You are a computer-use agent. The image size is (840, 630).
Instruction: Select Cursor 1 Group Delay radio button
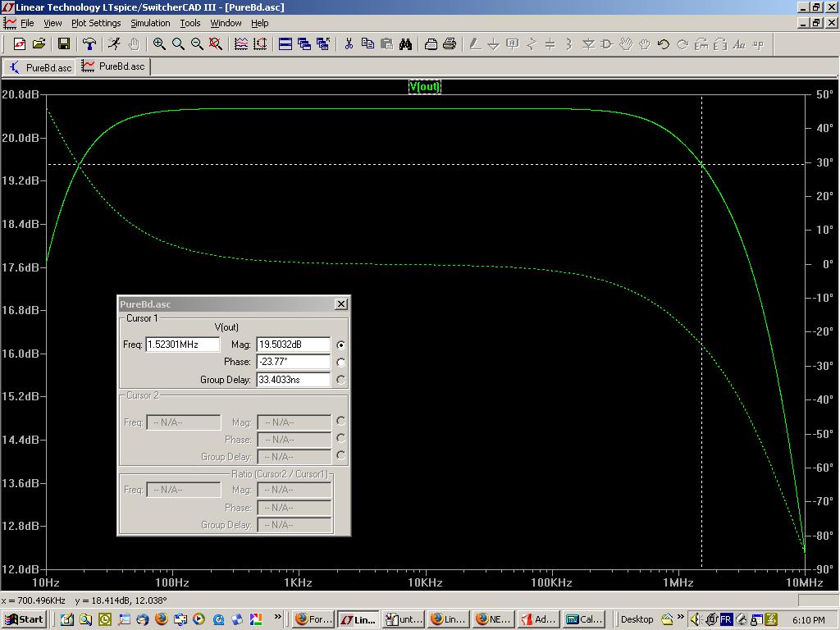click(340, 380)
